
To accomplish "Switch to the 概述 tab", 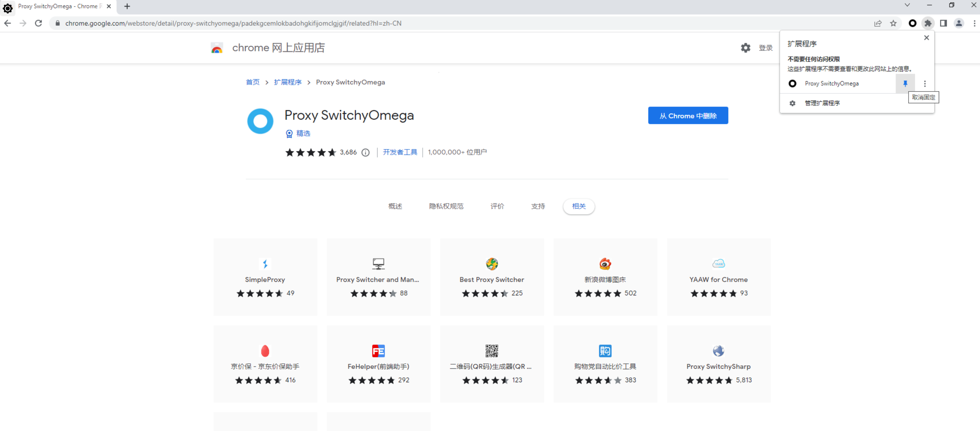I will coord(395,206).
